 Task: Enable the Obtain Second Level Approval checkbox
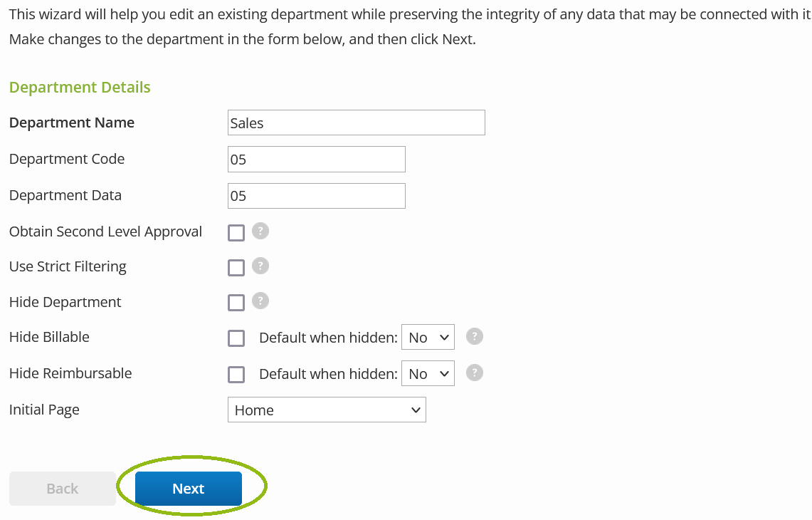(236, 232)
